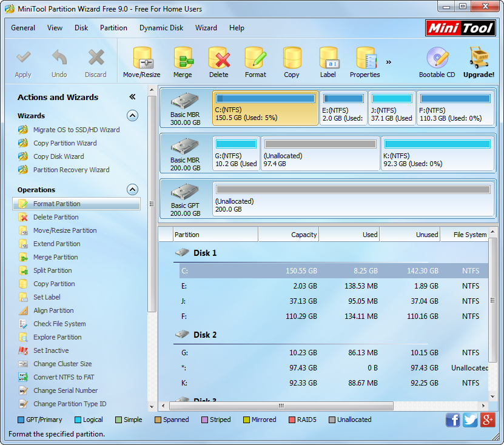Collapse the Operations section
Viewport: 504px width, 445px height.
(x=132, y=190)
